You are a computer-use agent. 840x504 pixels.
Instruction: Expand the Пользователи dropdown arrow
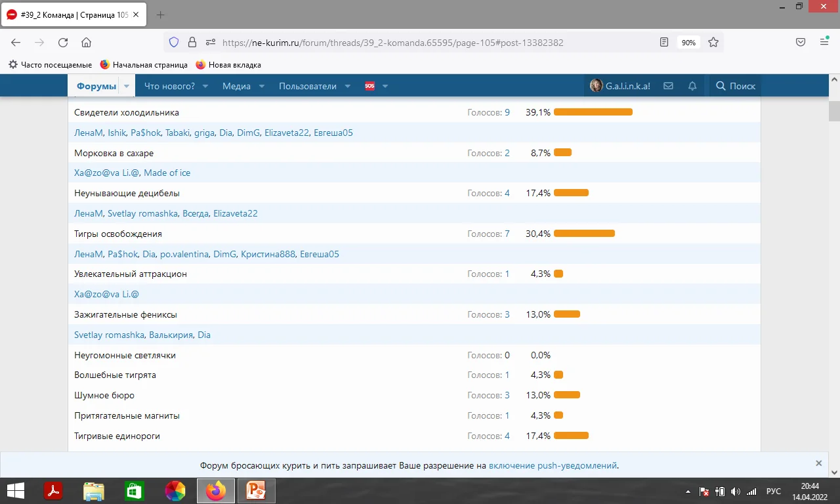348,86
